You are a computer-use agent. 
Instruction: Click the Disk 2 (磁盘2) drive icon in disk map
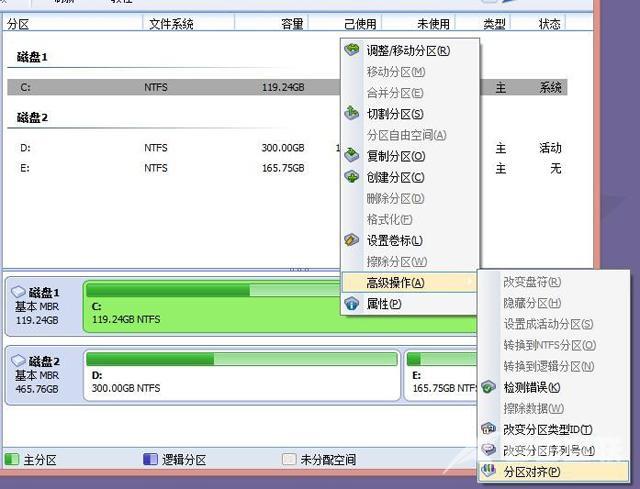(x=19, y=361)
